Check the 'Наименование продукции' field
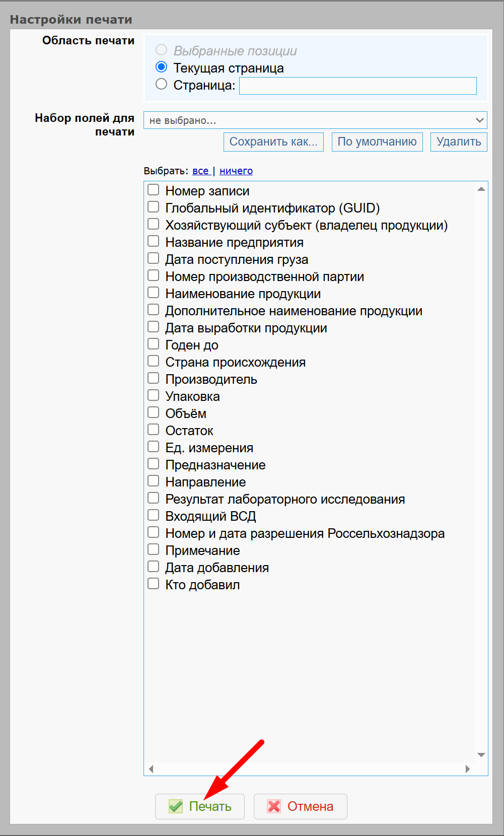 click(x=153, y=293)
